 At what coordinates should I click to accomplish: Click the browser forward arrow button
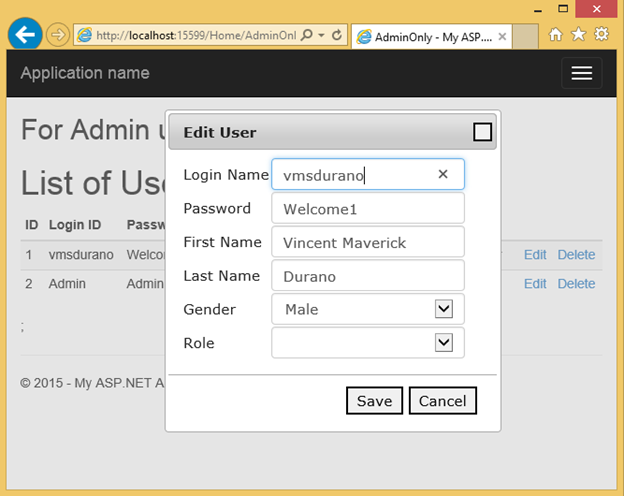click(58, 35)
